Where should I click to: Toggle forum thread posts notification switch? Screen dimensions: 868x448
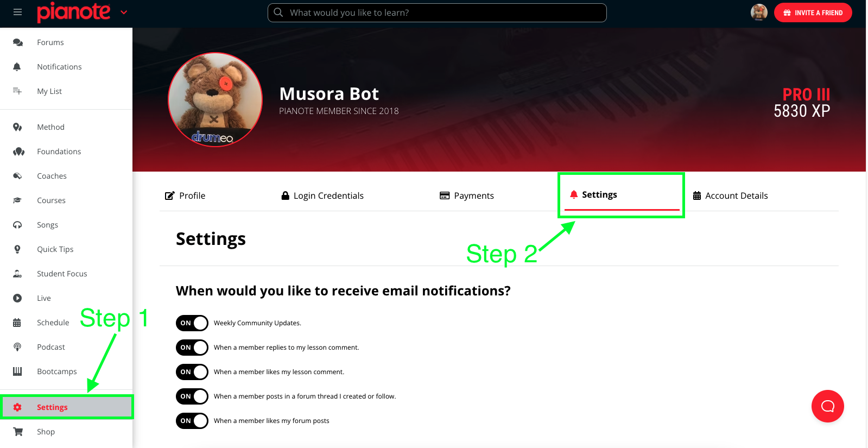(x=192, y=396)
